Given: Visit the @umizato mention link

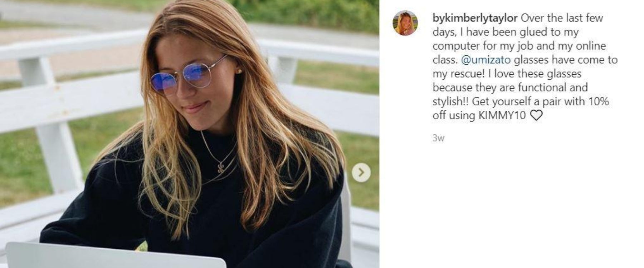Looking at the screenshot, I should coord(486,60).
